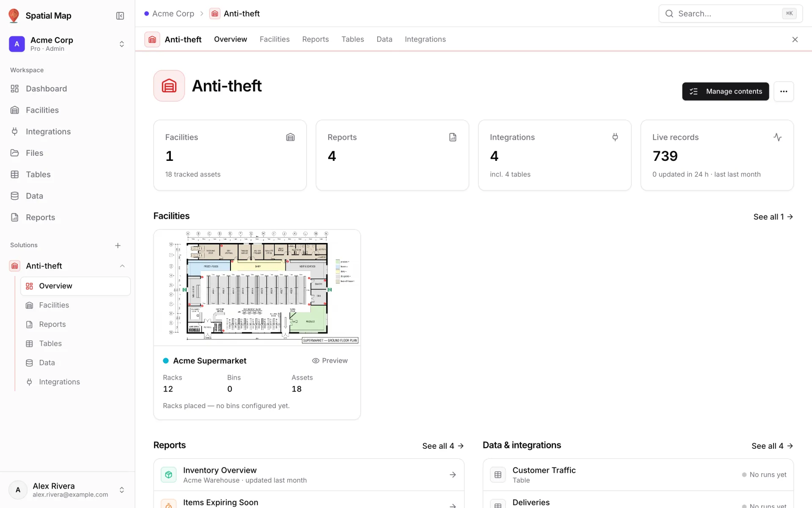
Task: Open Dashboard from workspace sidebar
Action: coord(68,88)
